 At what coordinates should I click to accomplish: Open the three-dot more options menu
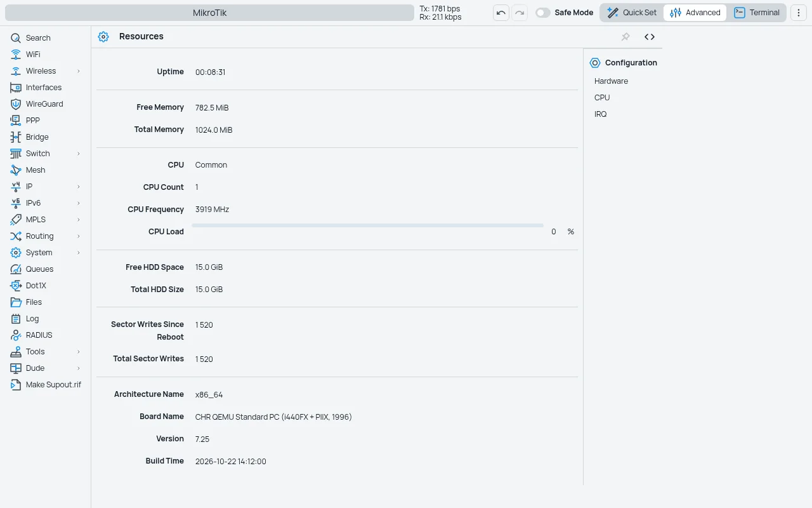pos(799,13)
